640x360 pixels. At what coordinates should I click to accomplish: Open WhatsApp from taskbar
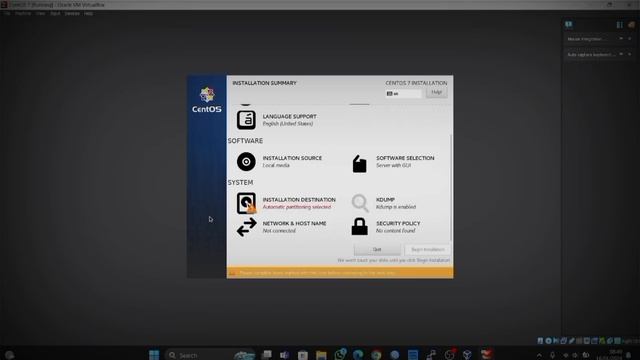pyautogui.click(x=340, y=354)
